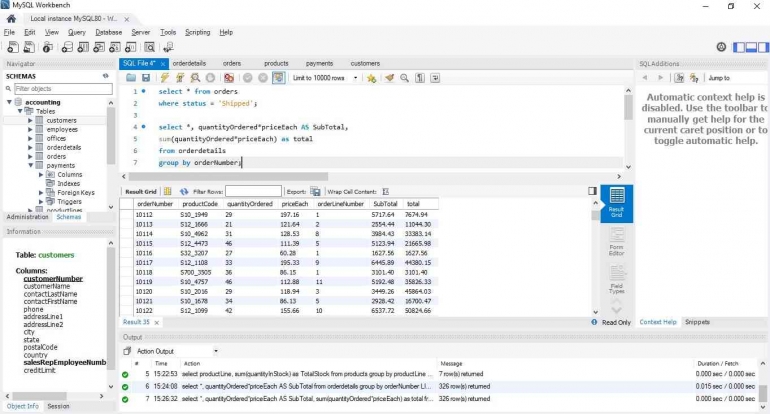Open the Form Editor side button
The width and height of the screenshot is (770, 414).
click(617, 242)
